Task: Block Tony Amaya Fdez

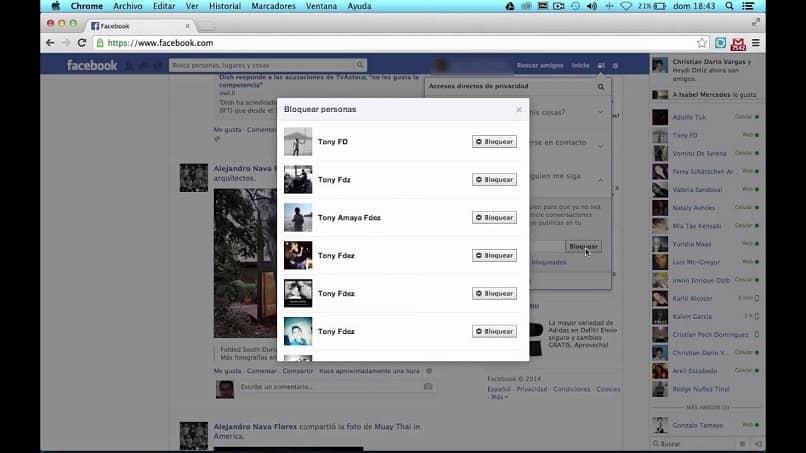Action: tap(494, 218)
